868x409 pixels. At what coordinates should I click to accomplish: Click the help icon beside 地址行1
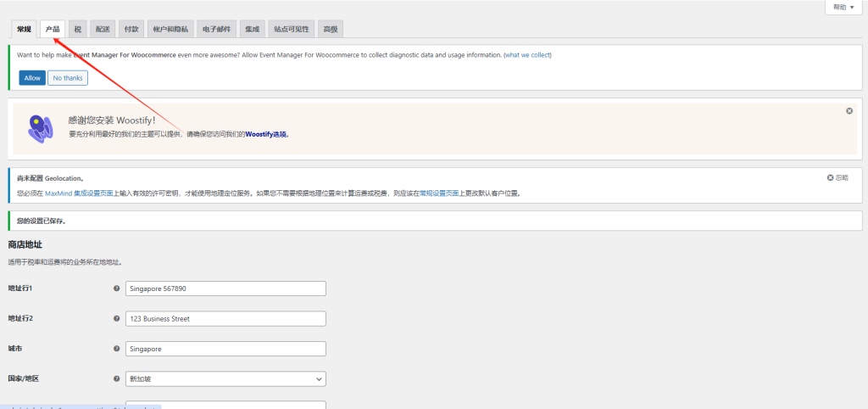point(116,289)
